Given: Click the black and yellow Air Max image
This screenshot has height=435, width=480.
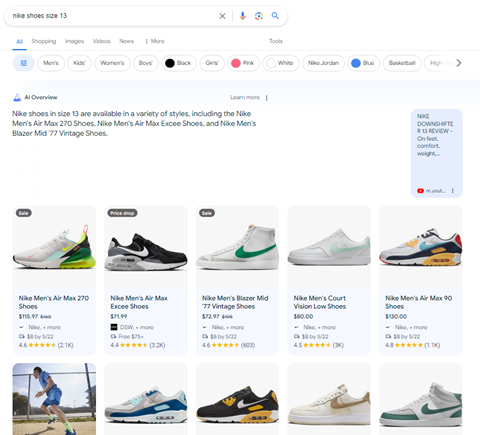Looking at the screenshot, I should pyautogui.click(x=238, y=399).
